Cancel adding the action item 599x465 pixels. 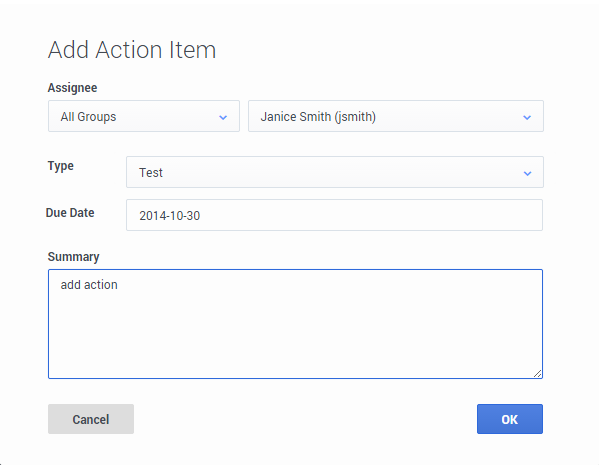point(91,419)
